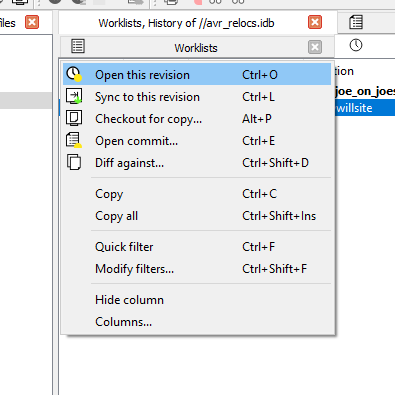Choose Diff against... option
Viewport: 395px width, 395px height.
(x=197, y=163)
